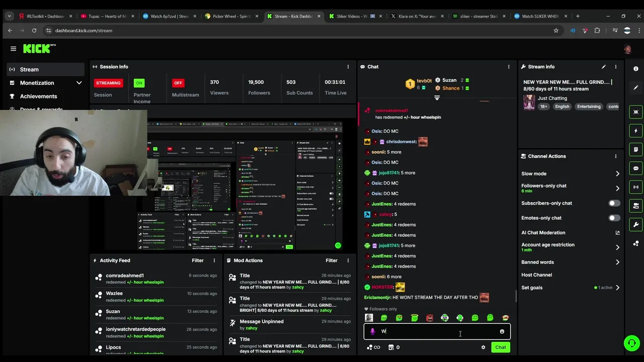Open zahcy link in Message Unpinned entry

pyautogui.click(x=252, y=328)
